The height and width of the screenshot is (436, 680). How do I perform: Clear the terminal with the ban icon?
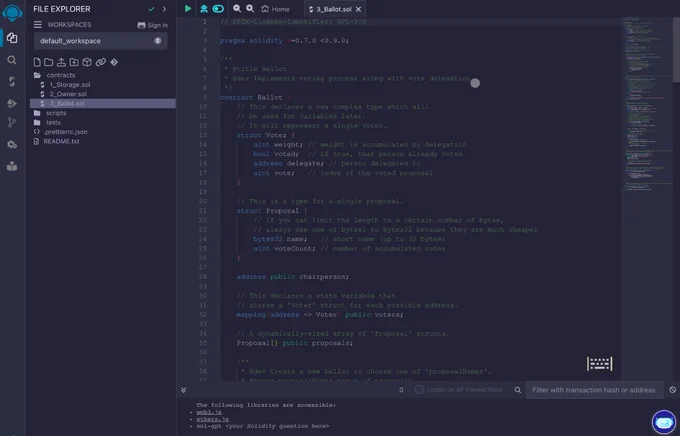tap(673, 390)
